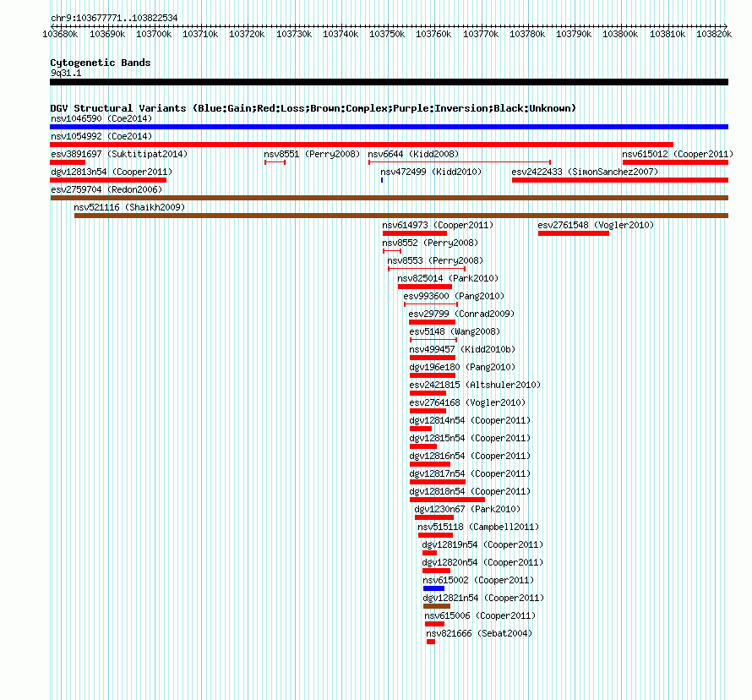Click the nsv615002 (Cooper2011) label
The width and height of the screenshot is (752, 700).
pyautogui.click(x=478, y=580)
